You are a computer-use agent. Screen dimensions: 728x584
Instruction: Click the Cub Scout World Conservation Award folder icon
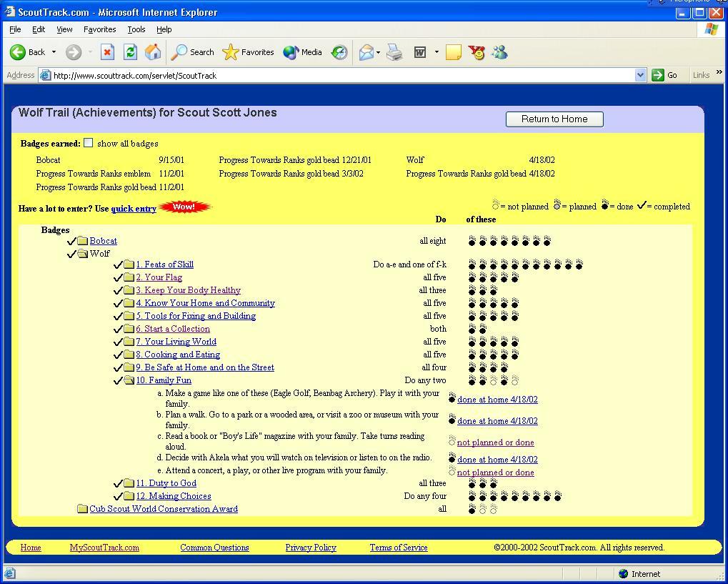(83, 509)
